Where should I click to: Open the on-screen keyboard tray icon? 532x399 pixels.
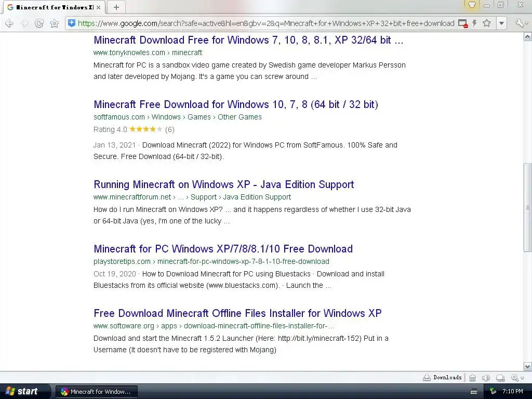[x=474, y=392]
